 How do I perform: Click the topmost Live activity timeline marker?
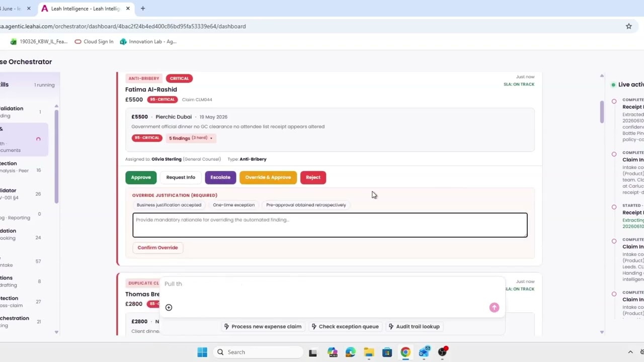[x=614, y=102]
